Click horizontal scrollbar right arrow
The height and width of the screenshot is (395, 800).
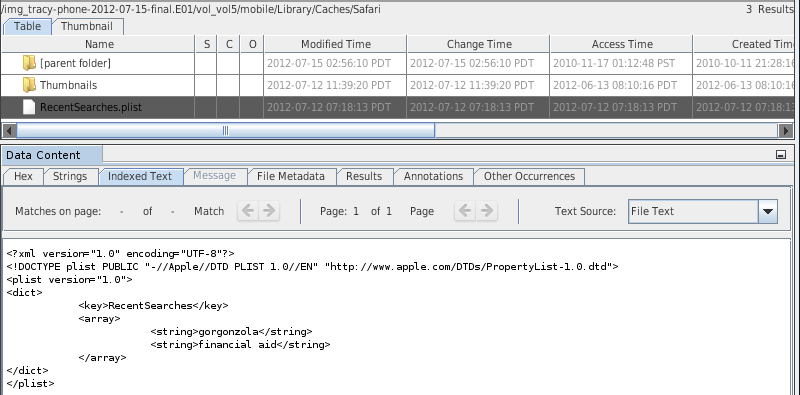pos(786,131)
